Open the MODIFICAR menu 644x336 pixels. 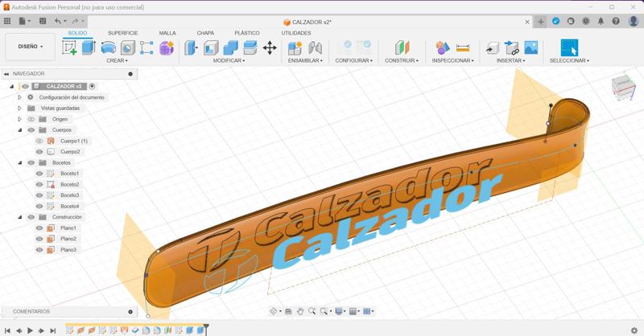(229, 60)
